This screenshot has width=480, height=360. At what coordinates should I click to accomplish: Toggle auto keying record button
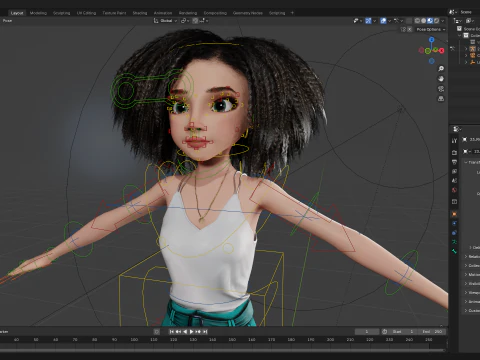[157, 332]
